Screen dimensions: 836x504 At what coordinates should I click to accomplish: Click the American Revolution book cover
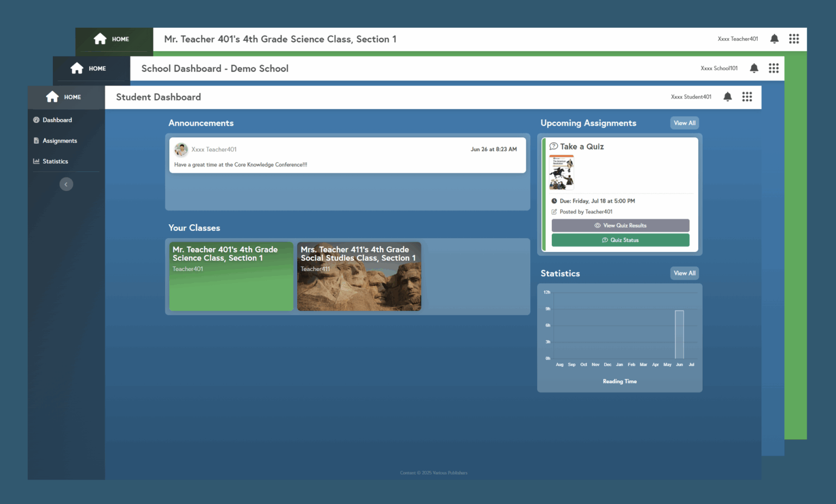pos(561,172)
